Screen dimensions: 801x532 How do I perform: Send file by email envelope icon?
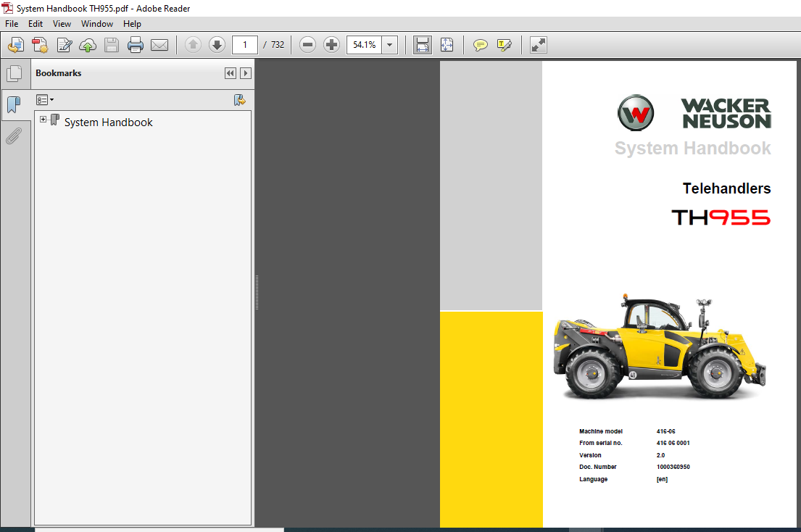(159, 45)
